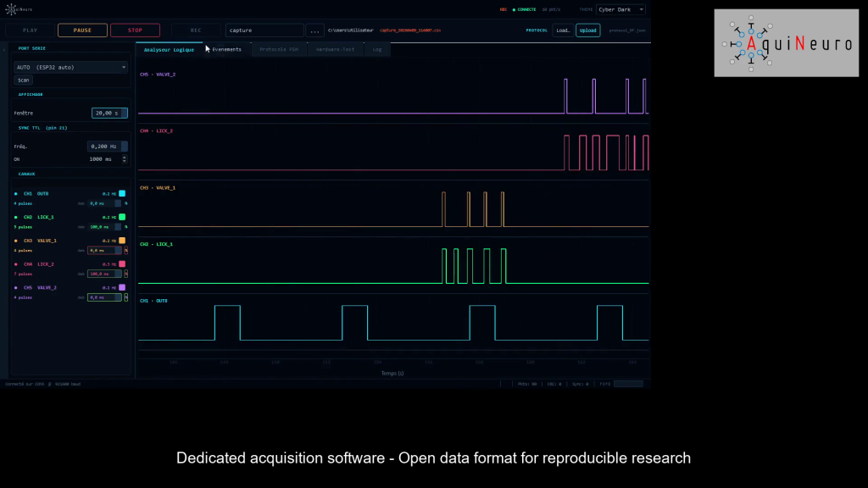Click the capture filename input field
Image resolution: width=868 pixels, height=488 pixels.
tap(264, 30)
